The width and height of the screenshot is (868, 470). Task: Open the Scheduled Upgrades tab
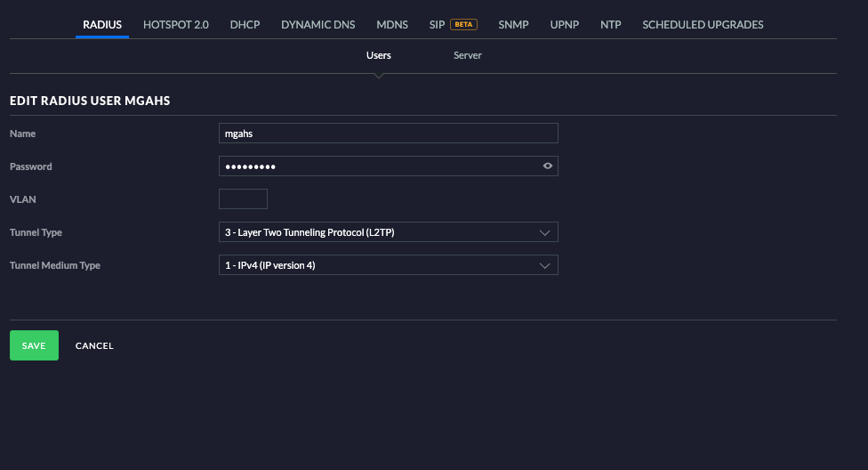[703, 25]
